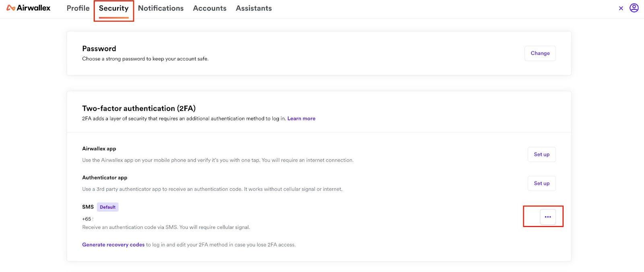The height and width of the screenshot is (272, 644).
Task: Click the +65 phone number text
Action: click(87, 219)
